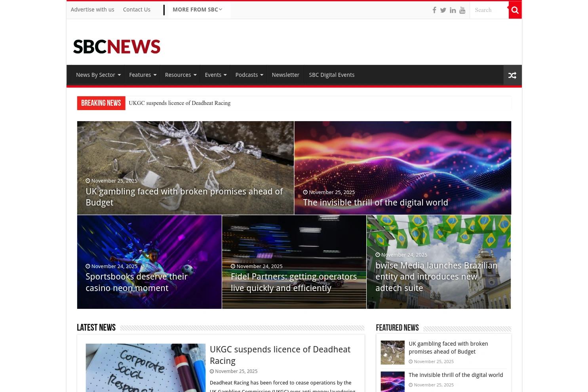The height and width of the screenshot is (392, 588).
Task: Click inside the Search input field
Action: click(489, 10)
